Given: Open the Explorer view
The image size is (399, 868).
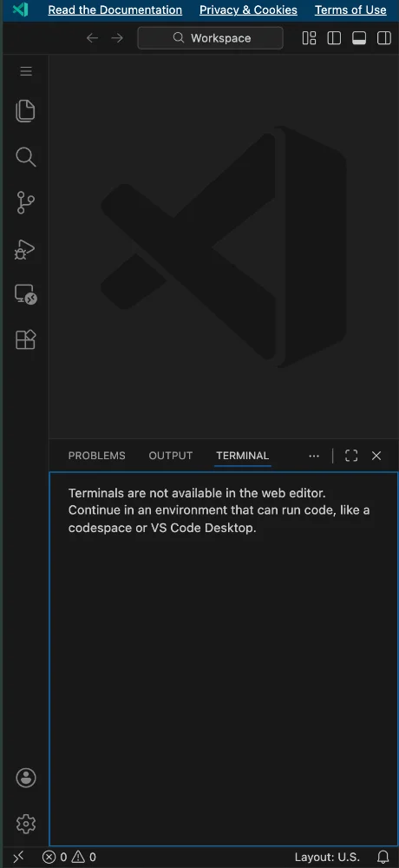Looking at the screenshot, I should pos(25,111).
